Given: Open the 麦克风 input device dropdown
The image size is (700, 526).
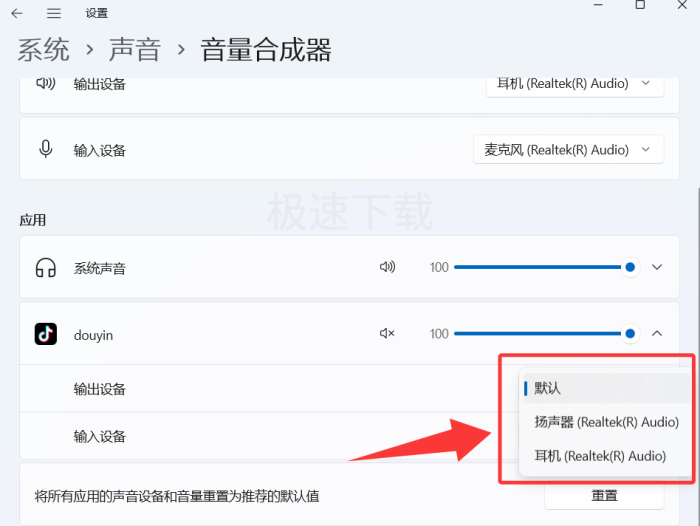Looking at the screenshot, I should tap(568, 150).
